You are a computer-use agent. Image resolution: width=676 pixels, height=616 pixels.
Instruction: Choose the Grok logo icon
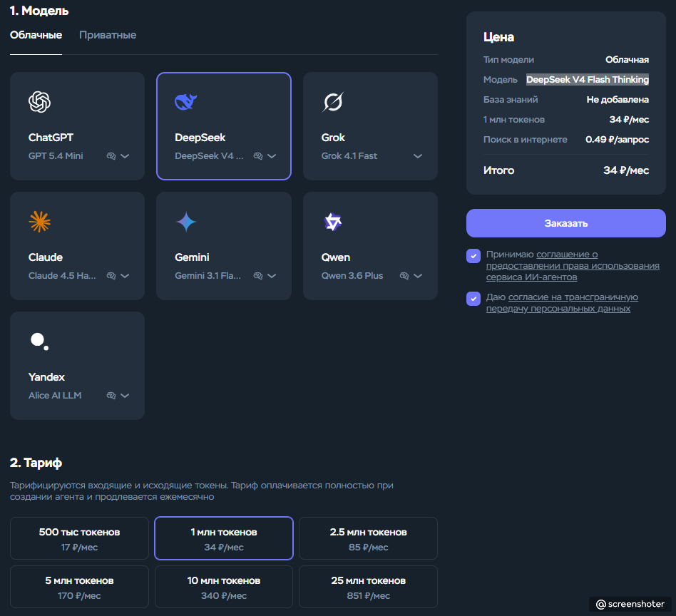(x=333, y=102)
